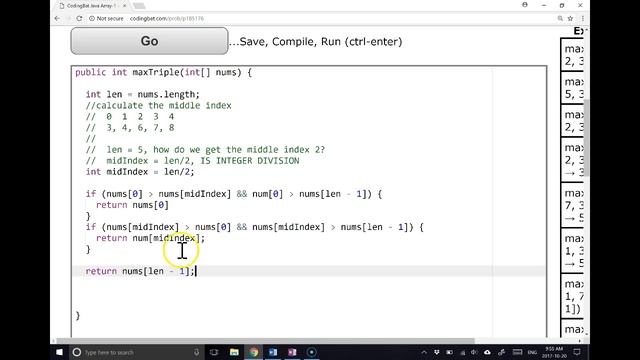Open OneNote from the taskbar
The width and height of the screenshot is (640, 360).
292,352
